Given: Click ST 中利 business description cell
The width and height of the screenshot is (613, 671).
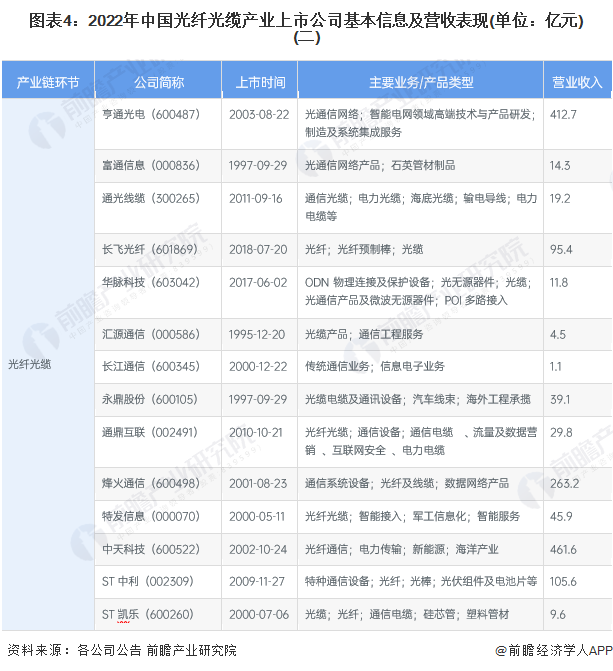Looking at the screenshot, I should 420,582.
